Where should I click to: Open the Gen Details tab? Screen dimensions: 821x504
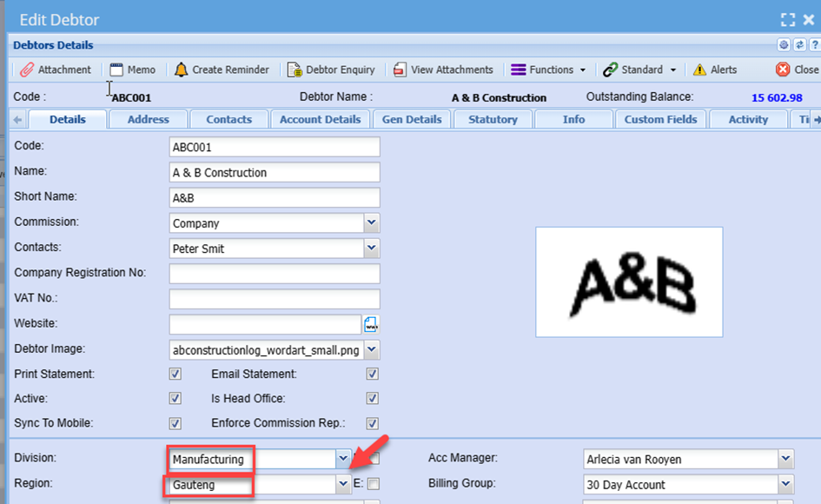coord(412,119)
